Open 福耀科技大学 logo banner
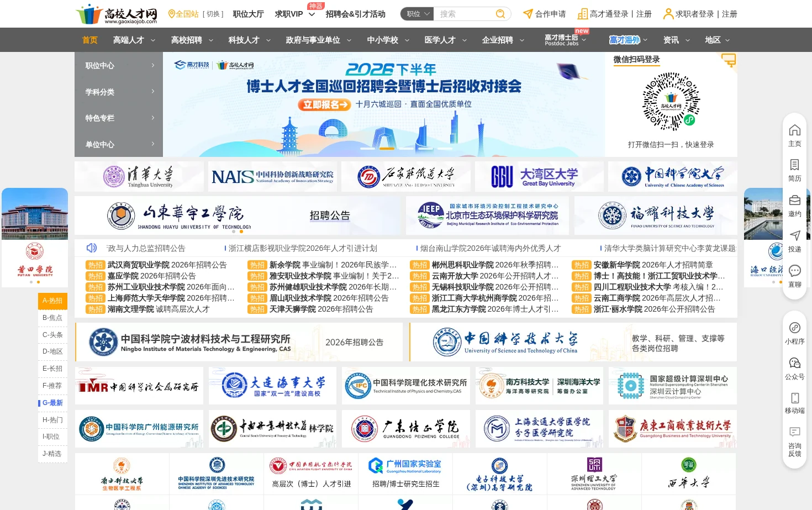812x510 pixels. coord(656,215)
